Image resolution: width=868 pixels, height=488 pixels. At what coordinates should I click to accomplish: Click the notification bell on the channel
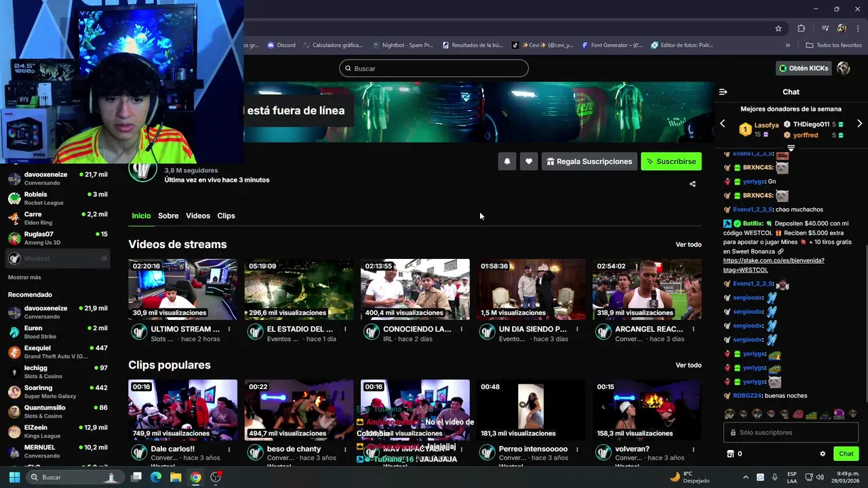pyautogui.click(x=507, y=161)
